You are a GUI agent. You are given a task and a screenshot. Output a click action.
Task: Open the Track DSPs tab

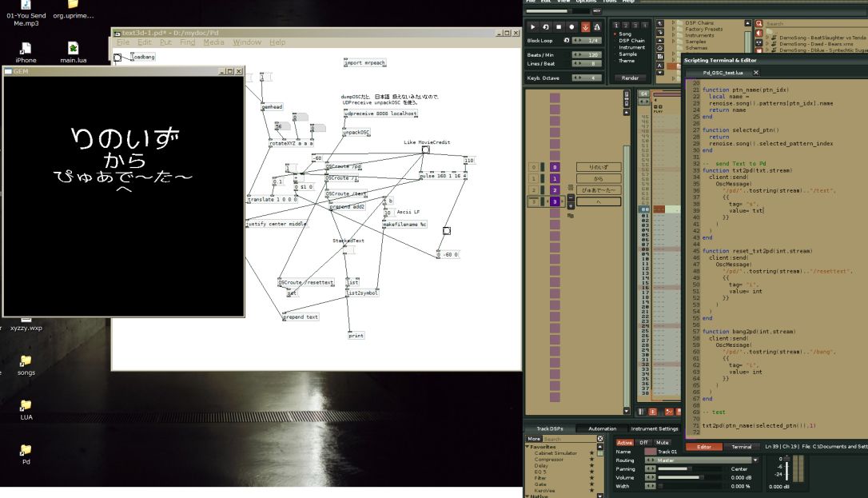[549, 428]
